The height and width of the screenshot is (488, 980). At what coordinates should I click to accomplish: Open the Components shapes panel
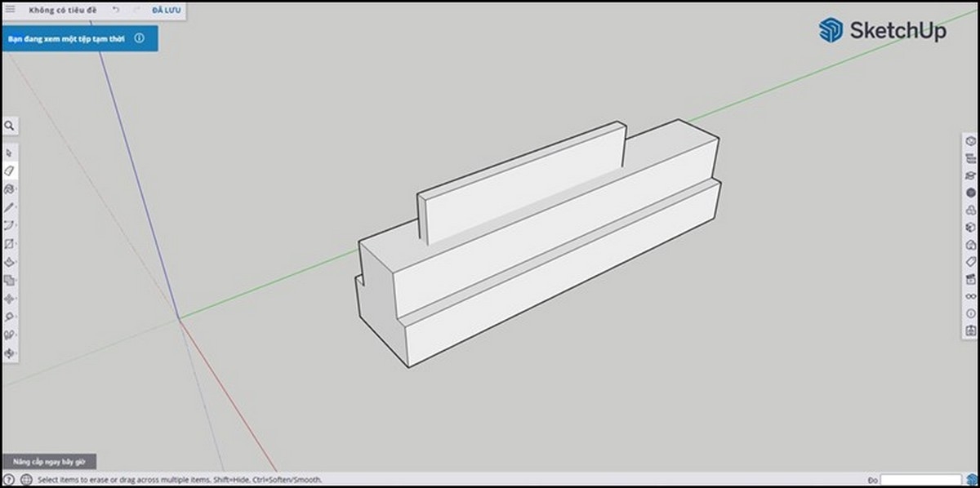click(970, 211)
